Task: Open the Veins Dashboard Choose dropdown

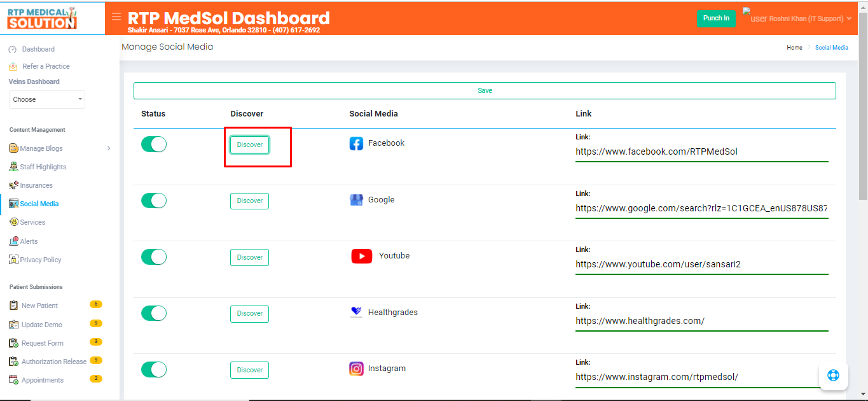Action: click(47, 99)
